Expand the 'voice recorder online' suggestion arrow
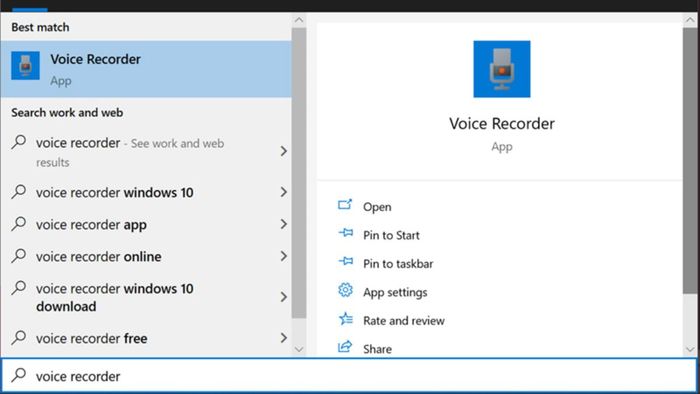 coord(283,256)
